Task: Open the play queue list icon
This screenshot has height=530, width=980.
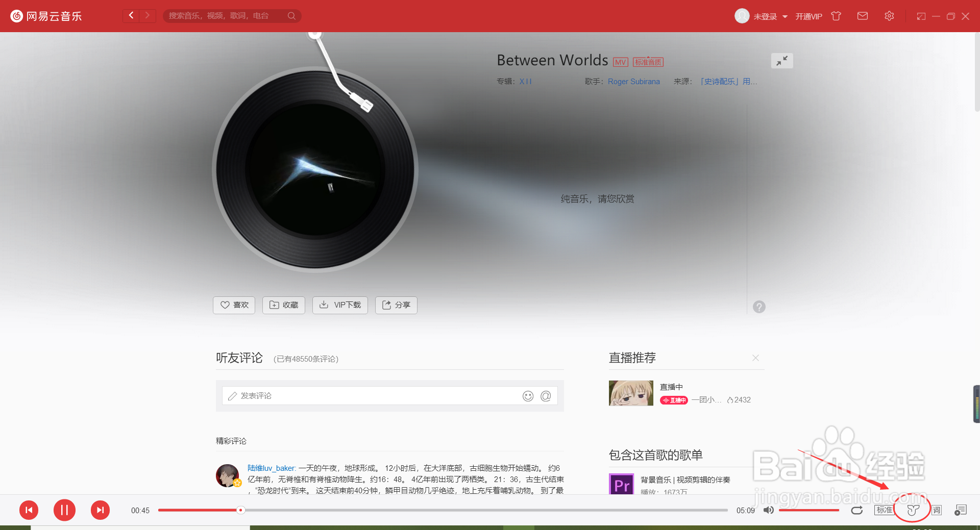Action: pyautogui.click(x=961, y=510)
